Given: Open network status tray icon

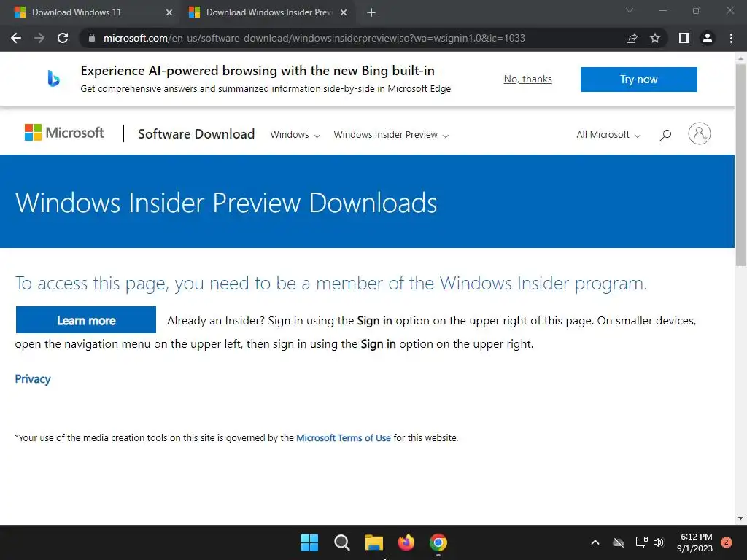Looking at the screenshot, I should (x=641, y=542).
